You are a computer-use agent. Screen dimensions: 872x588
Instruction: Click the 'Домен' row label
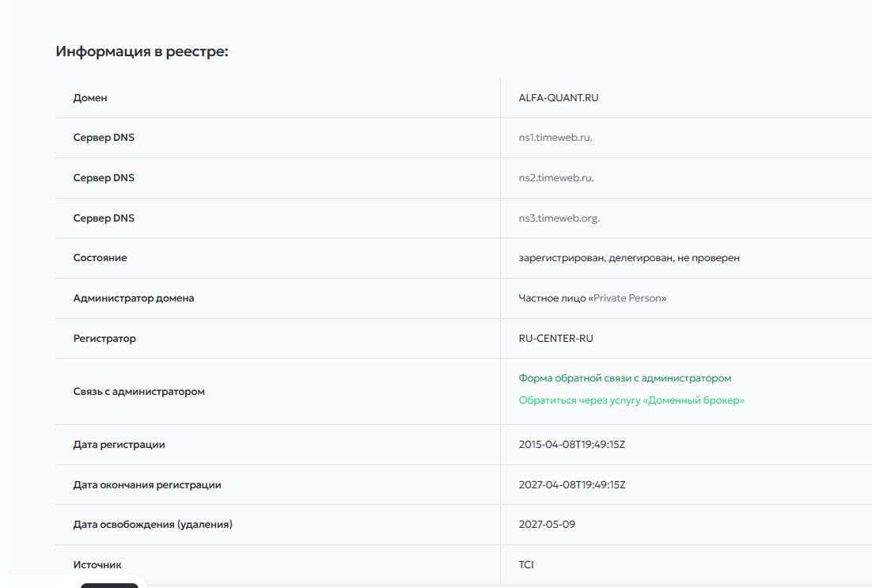coord(90,98)
